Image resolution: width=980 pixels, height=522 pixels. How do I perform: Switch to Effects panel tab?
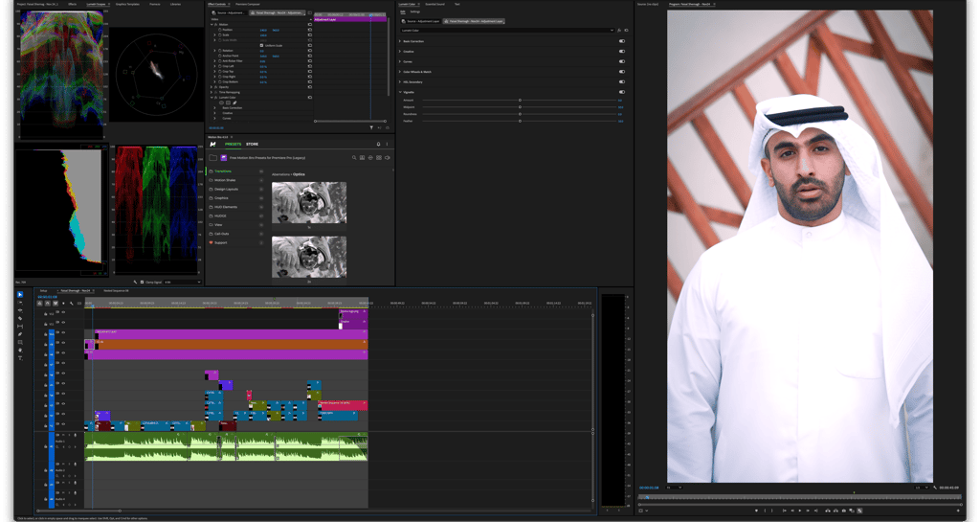[x=72, y=4]
